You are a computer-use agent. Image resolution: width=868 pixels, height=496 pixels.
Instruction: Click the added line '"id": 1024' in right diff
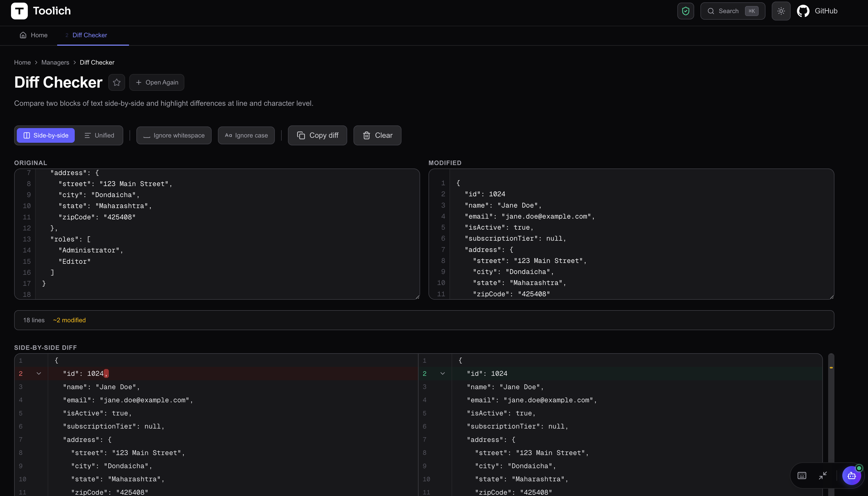pyautogui.click(x=620, y=373)
